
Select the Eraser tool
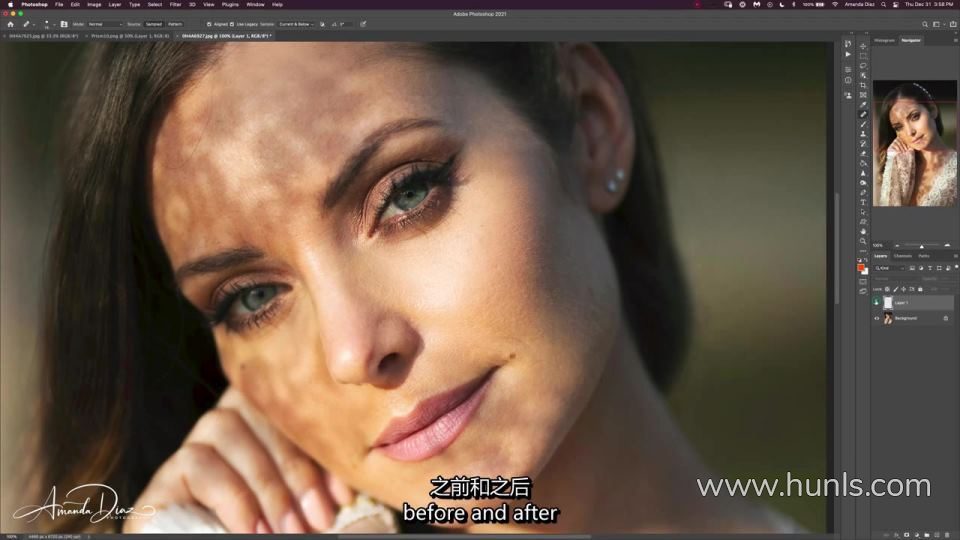tap(863, 153)
